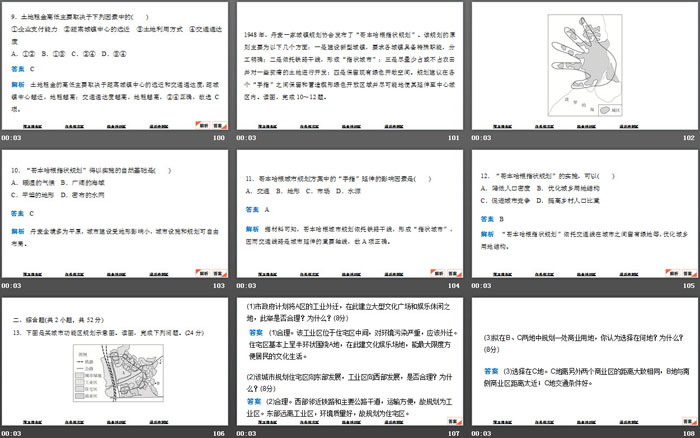Click the hand-shaped map image on slide 102

click(x=585, y=65)
